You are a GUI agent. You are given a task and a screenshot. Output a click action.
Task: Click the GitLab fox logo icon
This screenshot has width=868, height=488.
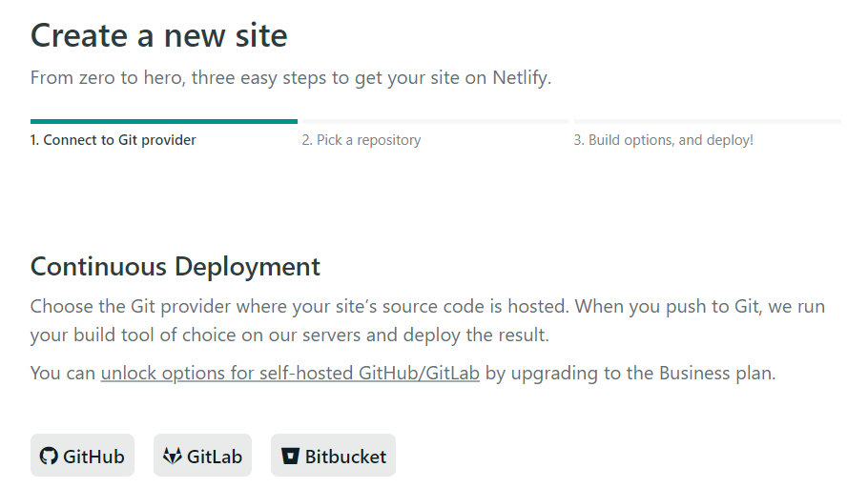coord(172,456)
